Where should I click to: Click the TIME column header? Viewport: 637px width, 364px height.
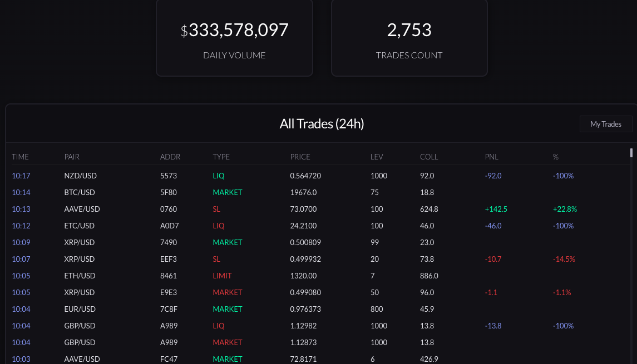[20, 157]
